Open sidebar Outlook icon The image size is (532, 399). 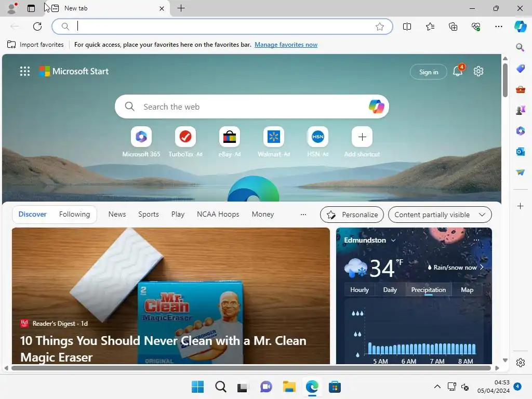(520, 152)
